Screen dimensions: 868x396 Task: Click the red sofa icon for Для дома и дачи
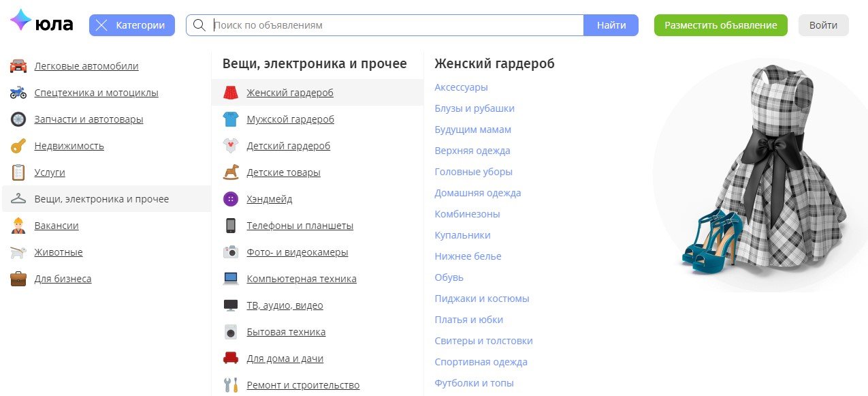pyautogui.click(x=231, y=359)
